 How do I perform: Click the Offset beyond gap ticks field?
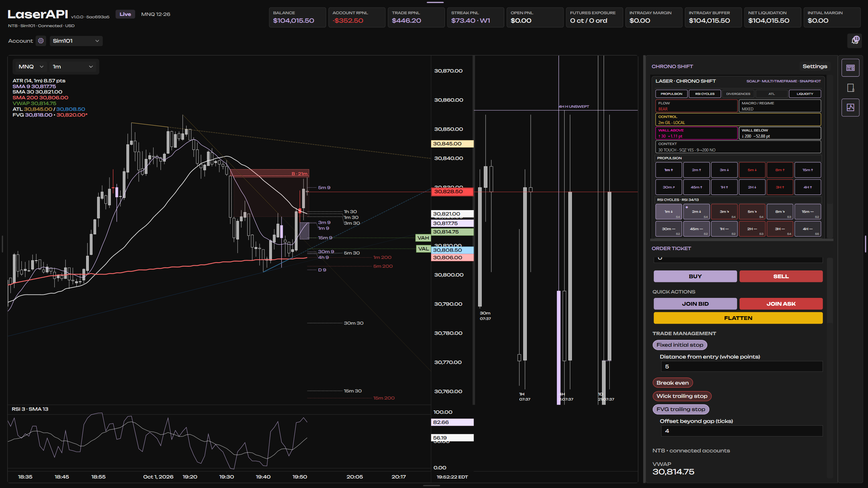pyautogui.click(x=742, y=431)
